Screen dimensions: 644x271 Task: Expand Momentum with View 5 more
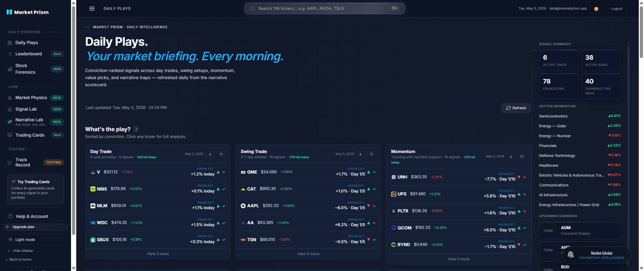click(x=459, y=259)
